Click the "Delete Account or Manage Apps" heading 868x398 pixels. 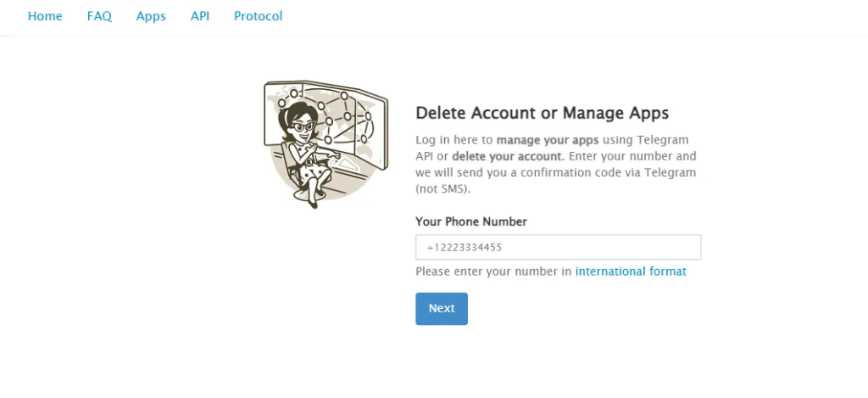pyautogui.click(x=542, y=113)
